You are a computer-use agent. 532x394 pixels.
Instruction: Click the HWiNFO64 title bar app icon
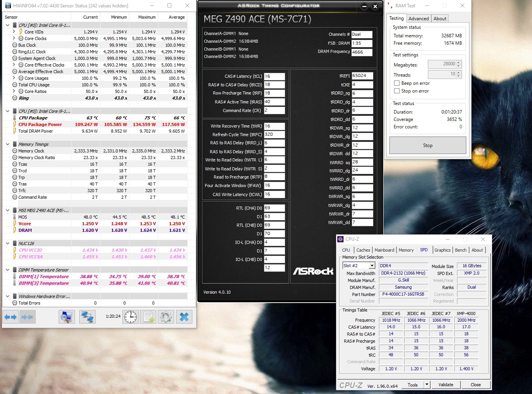pyautogui.click(x=8, y=6)
